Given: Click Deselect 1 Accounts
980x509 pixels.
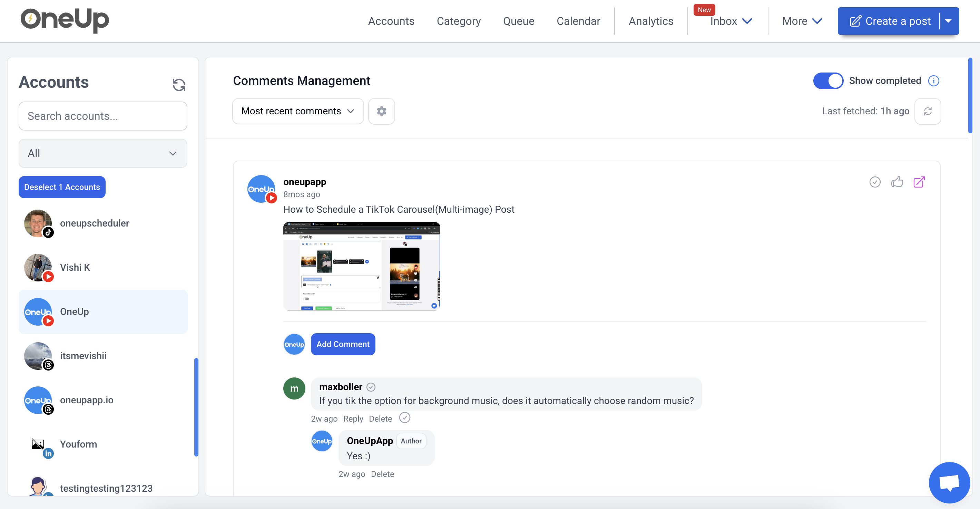Looking at the screenshot, I should [62, 187].
